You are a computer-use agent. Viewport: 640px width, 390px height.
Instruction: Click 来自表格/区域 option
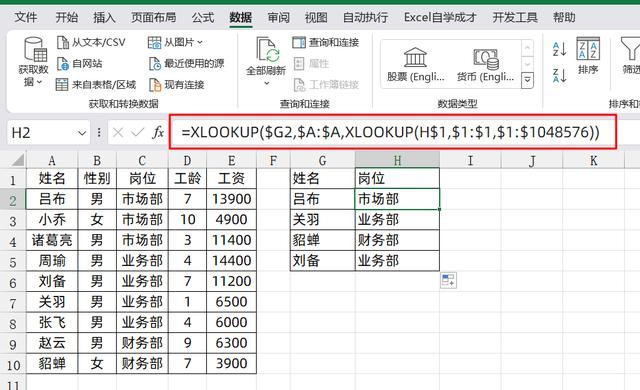click(96, 84)
